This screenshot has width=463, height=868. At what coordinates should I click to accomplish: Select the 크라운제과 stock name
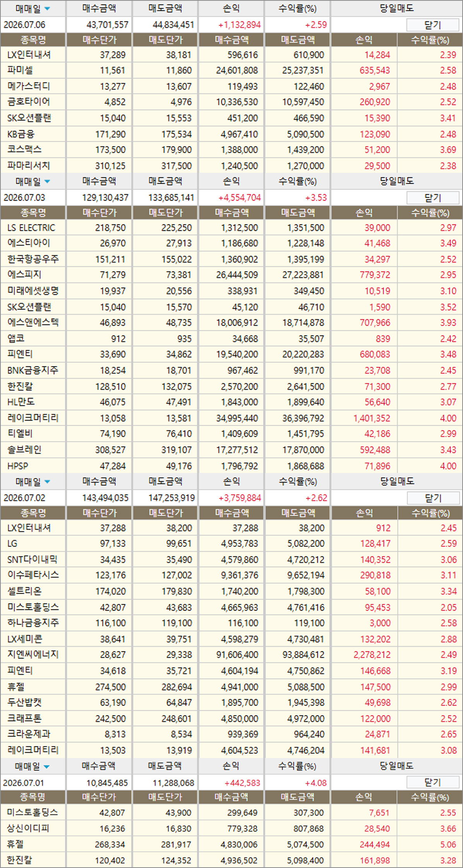[29, 734]
